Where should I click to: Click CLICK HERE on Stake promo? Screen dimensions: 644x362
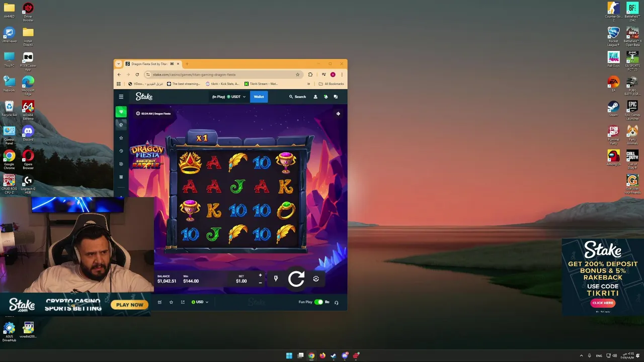603,303
